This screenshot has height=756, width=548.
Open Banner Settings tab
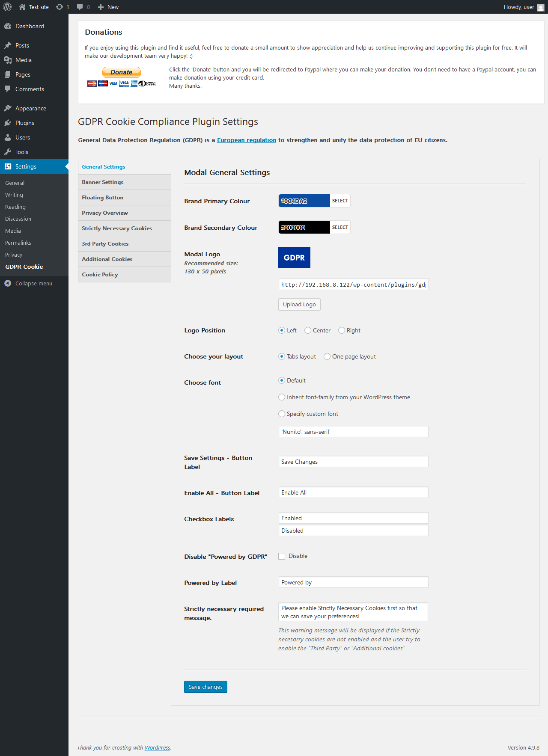click(x=125, y=182)
